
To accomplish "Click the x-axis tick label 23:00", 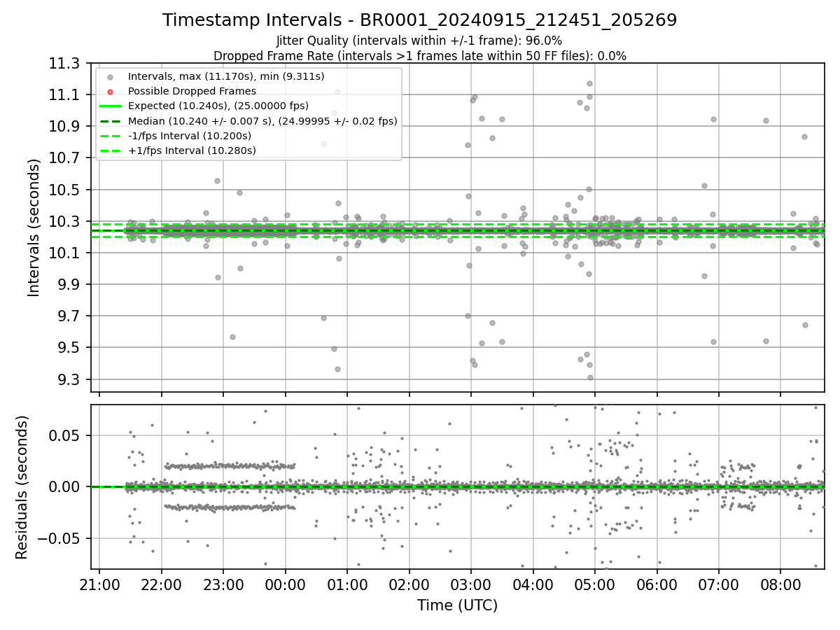I will (223, 584).
